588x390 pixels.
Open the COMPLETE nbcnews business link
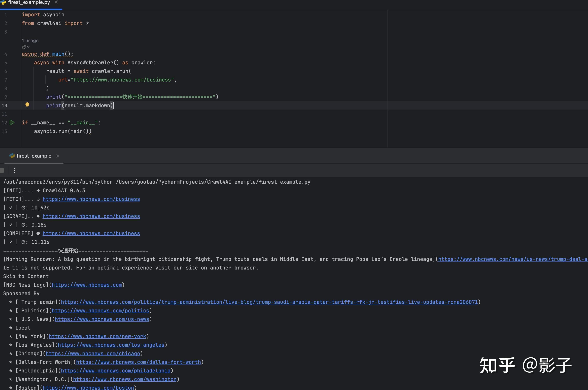[91, 233]
